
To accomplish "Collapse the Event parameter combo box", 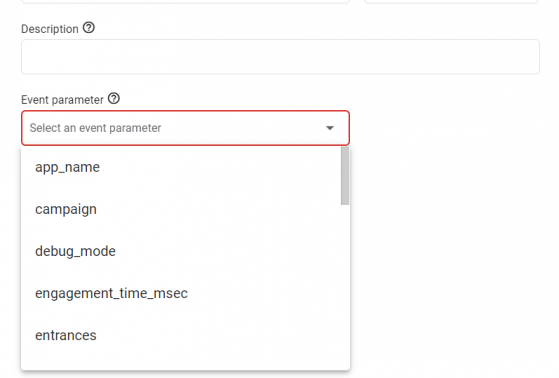I will click(185, 128).
